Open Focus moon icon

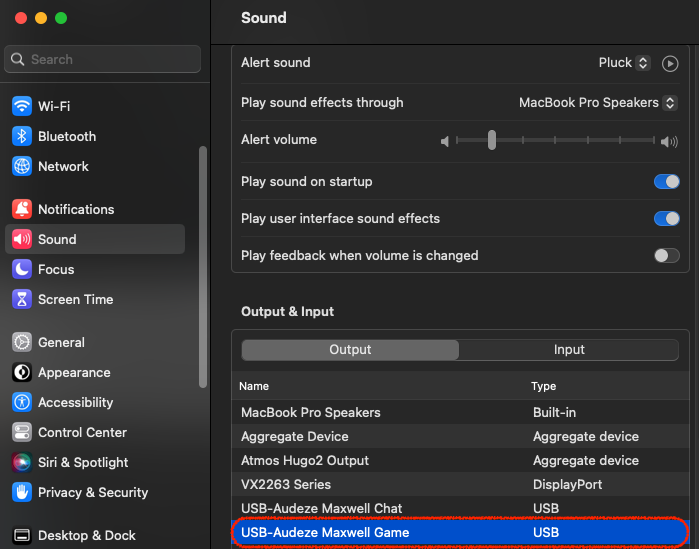click(x=21, y=269)
